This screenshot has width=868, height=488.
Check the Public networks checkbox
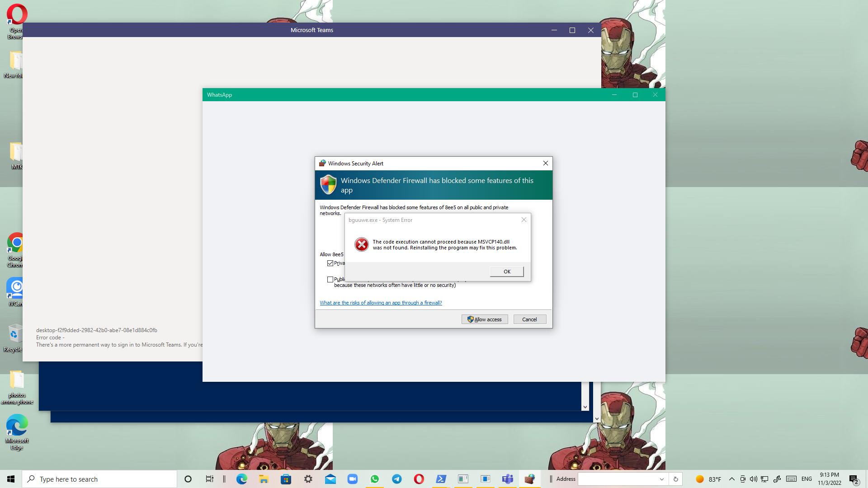330,280
